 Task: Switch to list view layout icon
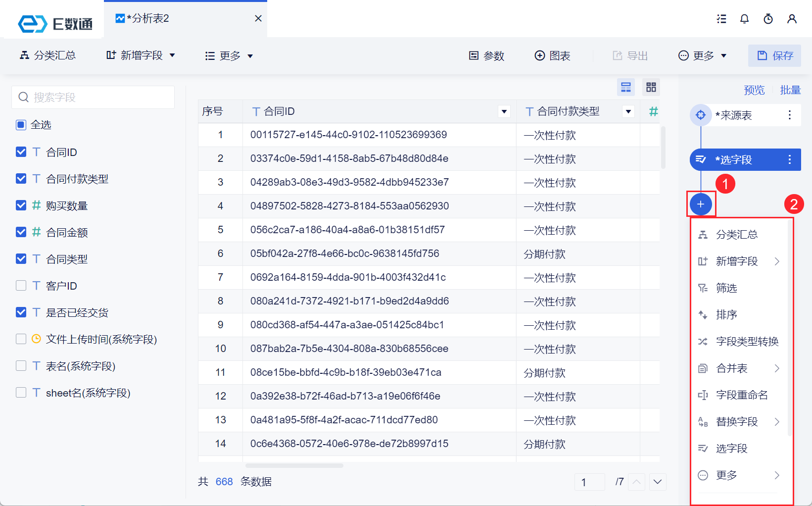(626, 87)
